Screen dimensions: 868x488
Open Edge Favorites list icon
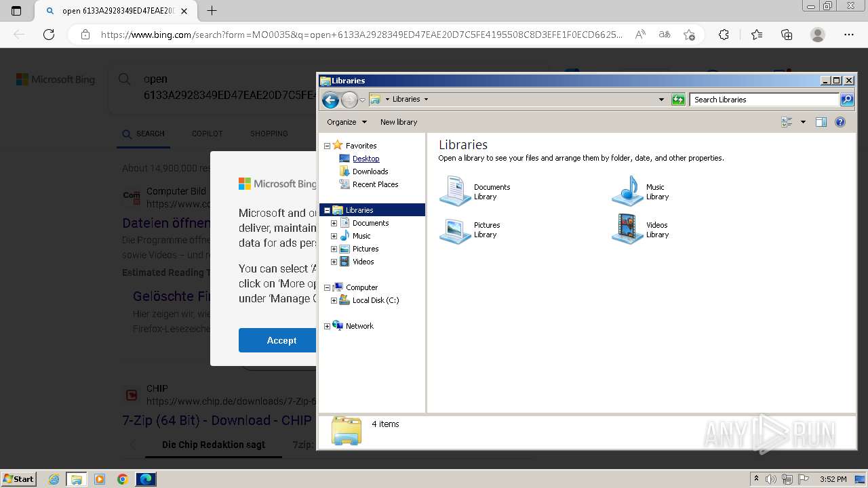point(757,35)
